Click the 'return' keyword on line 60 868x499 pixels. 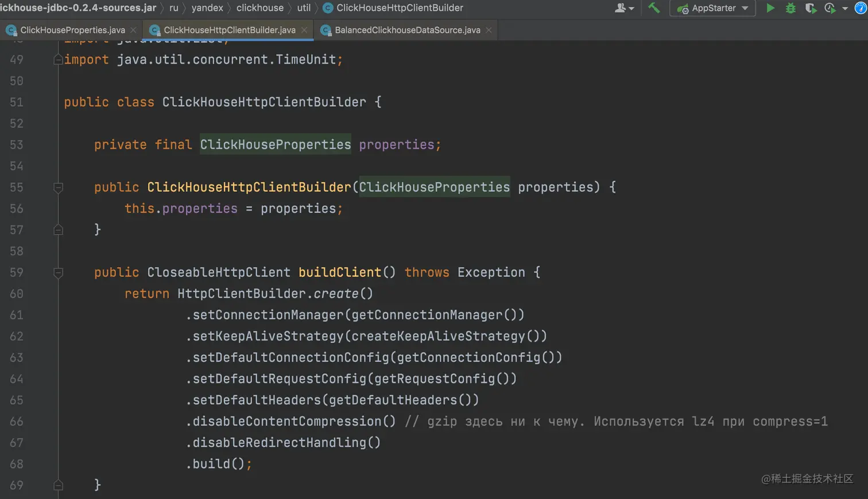pyautogui.click(x=147, y=294)
